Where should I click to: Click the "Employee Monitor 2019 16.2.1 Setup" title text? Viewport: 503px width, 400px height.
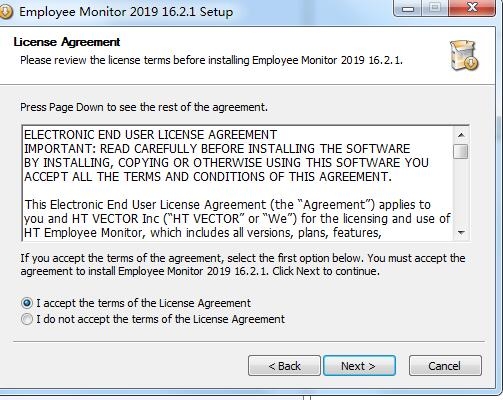[x=126, y=12]
